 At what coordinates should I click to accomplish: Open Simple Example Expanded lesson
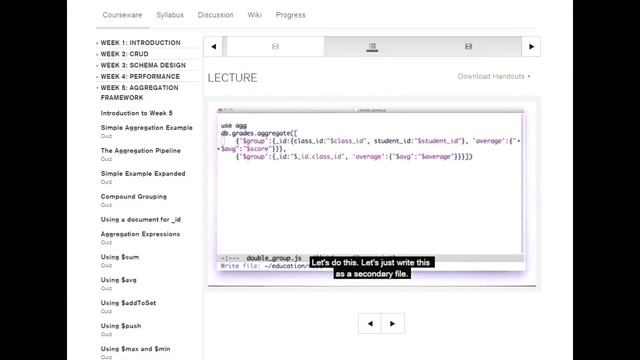tap(143, 173)
